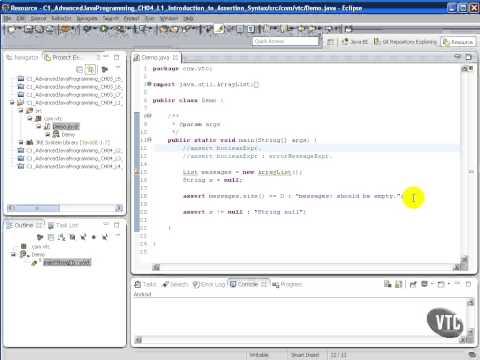Click the Pin Console icon
The height and width of the screenshot is (360, 480).
[413, 284]
